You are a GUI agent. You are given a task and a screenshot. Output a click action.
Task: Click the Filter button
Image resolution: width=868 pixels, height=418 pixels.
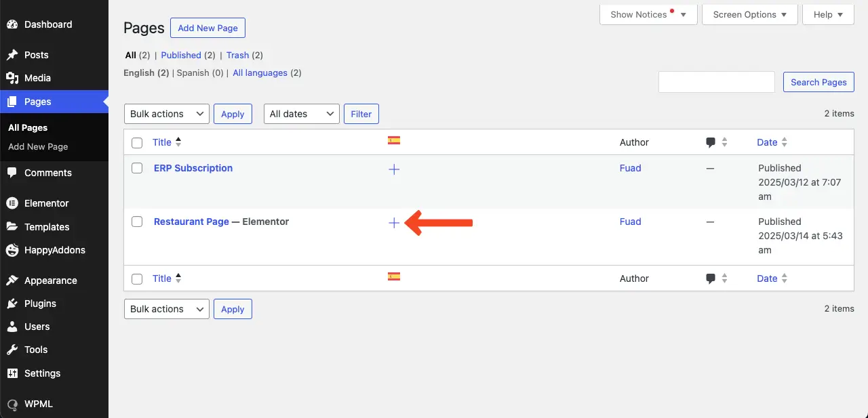tap(361, 114)
